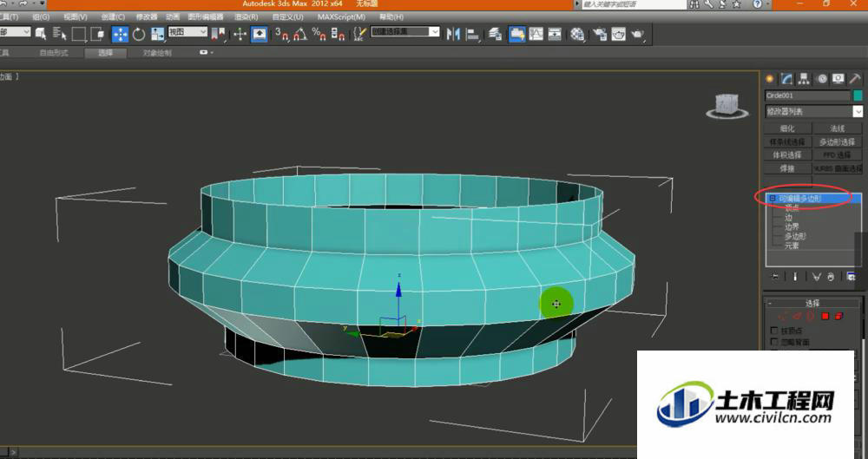
Task: Open Schematic View
Action: coord(555,35)
